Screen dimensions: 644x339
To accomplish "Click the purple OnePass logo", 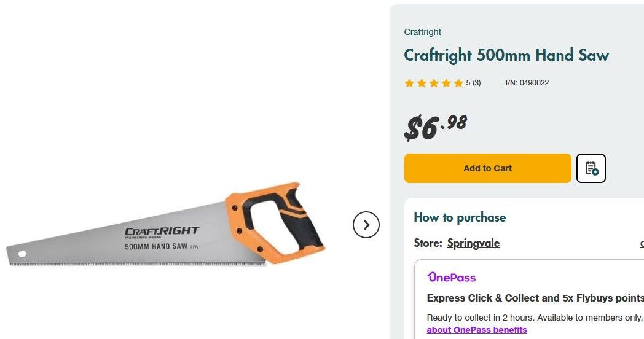I will (452, 278).
